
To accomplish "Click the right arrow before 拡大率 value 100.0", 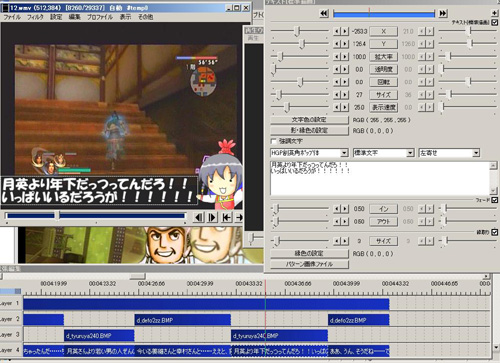I will pyautogui.click(x=345, y=57).
